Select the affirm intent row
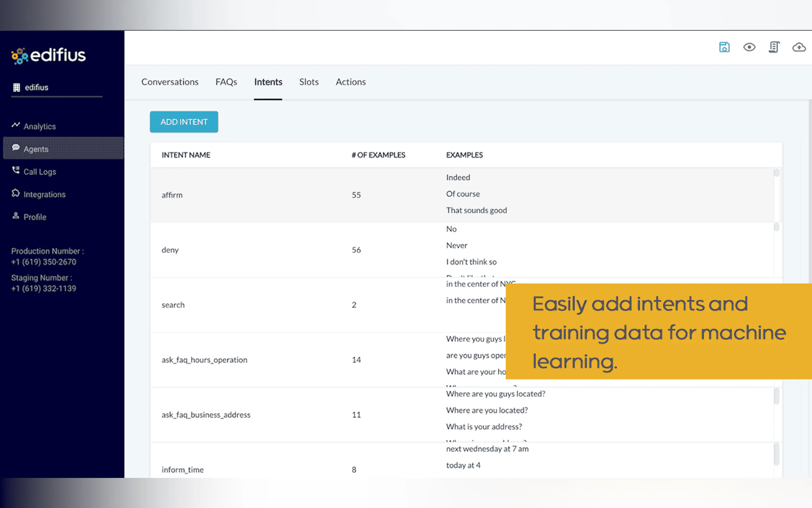Screen dimensions: 812x508 coord(172,195)
